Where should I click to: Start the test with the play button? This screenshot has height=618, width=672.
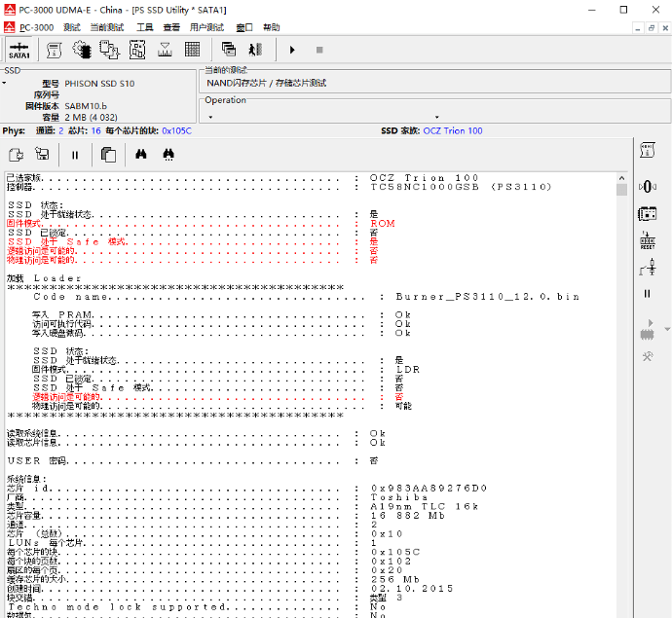point(292,50)
